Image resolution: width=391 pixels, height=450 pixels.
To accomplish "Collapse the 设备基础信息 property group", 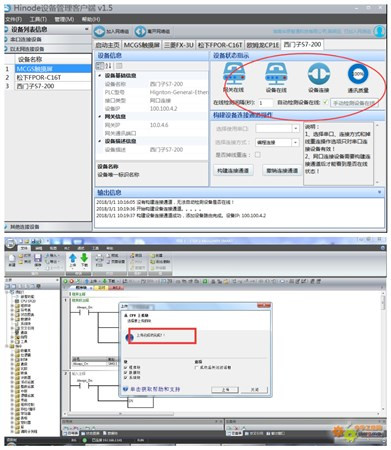I will coord(100,76).
